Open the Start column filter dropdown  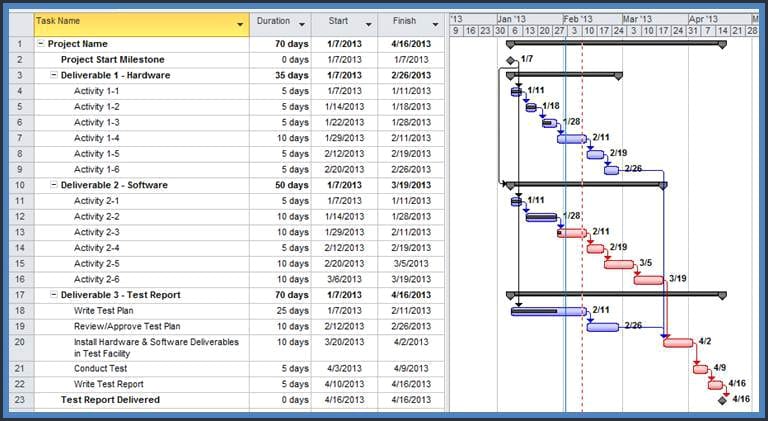367,23
